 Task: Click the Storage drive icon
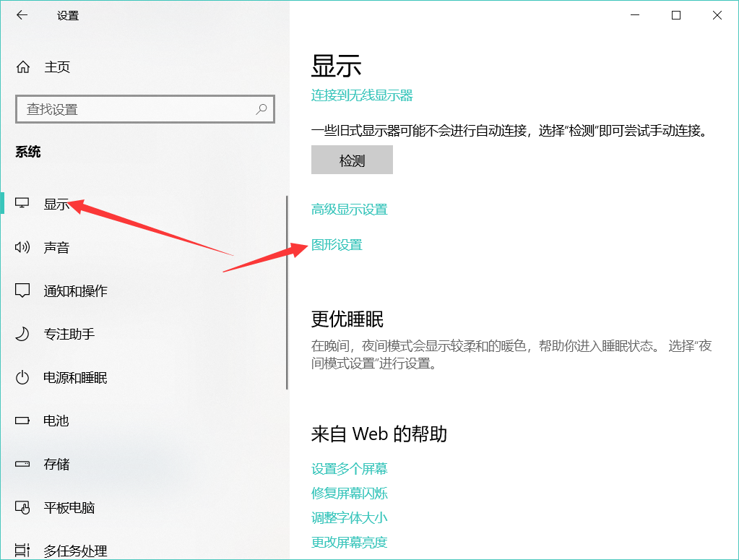click(x=22, y=464)
